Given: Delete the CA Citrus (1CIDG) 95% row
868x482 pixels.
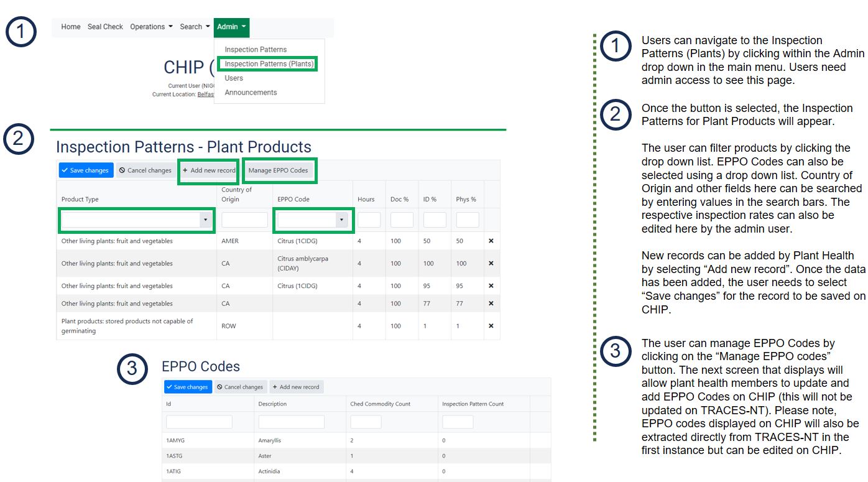Looking at the screenshot, I should pyautogui.click(x=491, y=286).
